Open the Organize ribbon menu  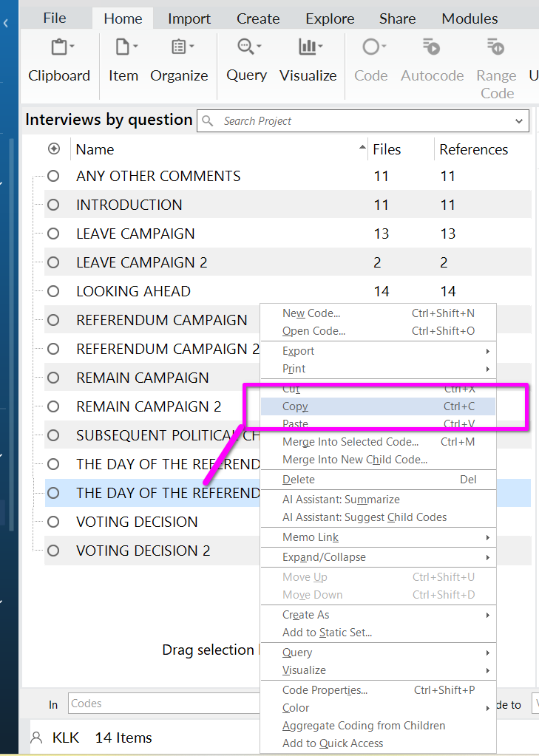179,59
